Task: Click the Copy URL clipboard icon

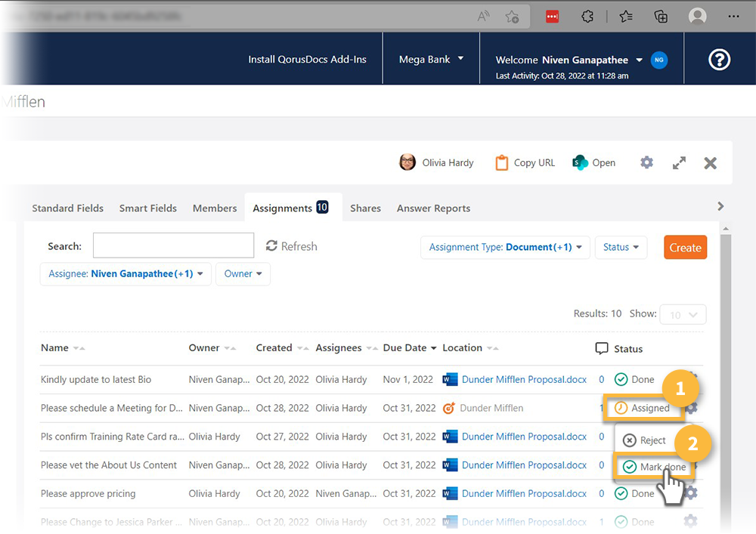Action: (502, 162)
